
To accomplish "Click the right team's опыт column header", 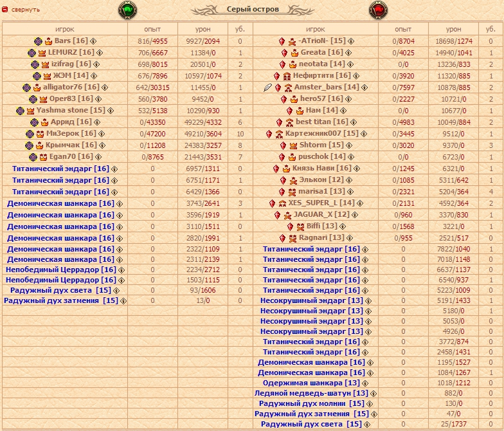I will 403,30.
